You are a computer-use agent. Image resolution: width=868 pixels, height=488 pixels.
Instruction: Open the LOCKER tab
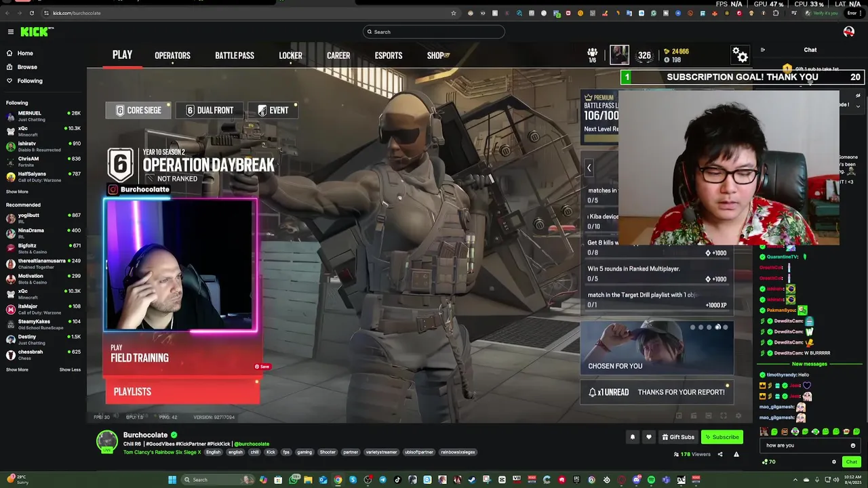pyautogui.click(x=290, y=56)
